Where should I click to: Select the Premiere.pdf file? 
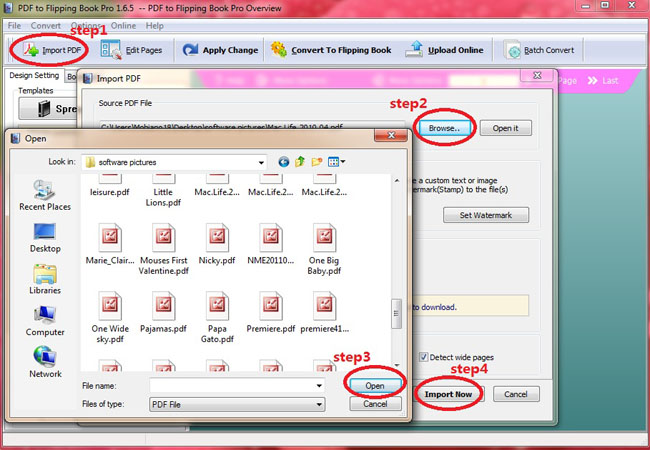(270, 313)
